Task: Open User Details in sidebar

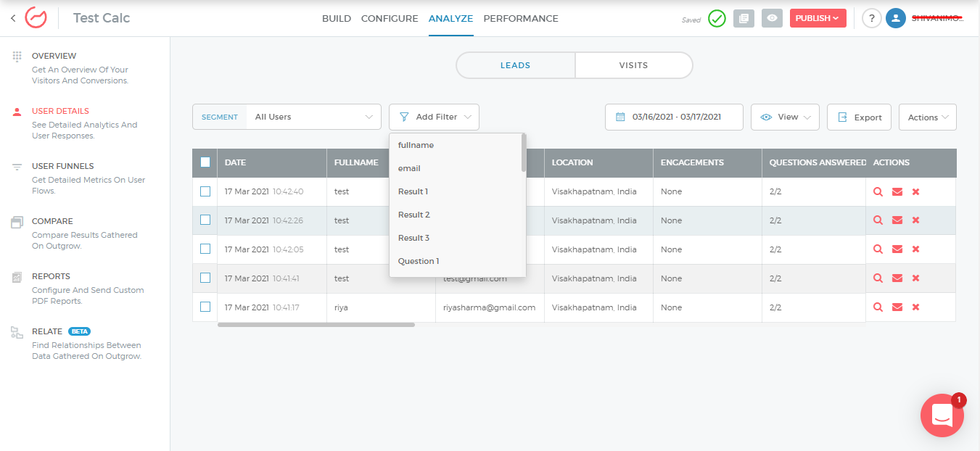Action: 60,111
